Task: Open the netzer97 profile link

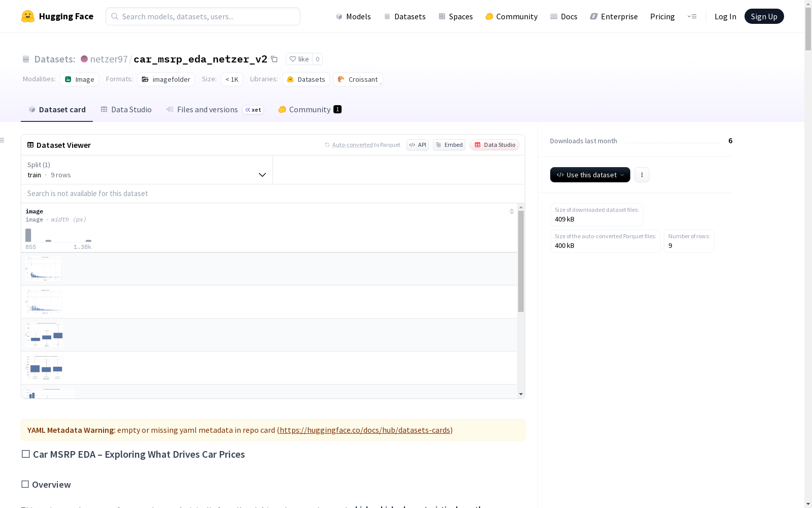Action: click(x=109, y=59)
